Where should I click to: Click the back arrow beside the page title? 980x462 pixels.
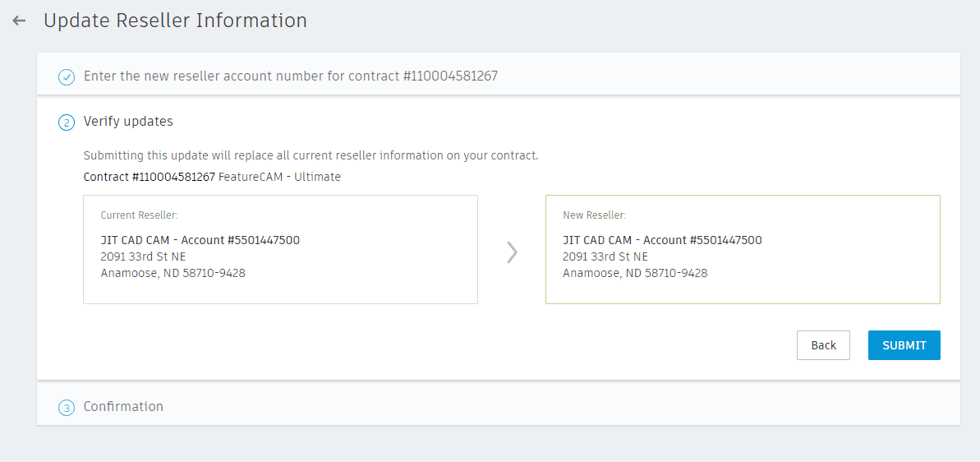tap(19, 21)
